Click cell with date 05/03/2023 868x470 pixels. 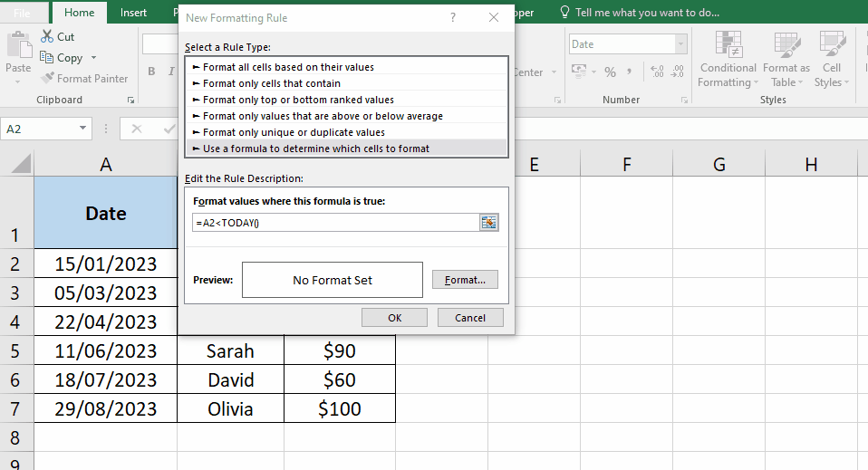click(106, 293)
